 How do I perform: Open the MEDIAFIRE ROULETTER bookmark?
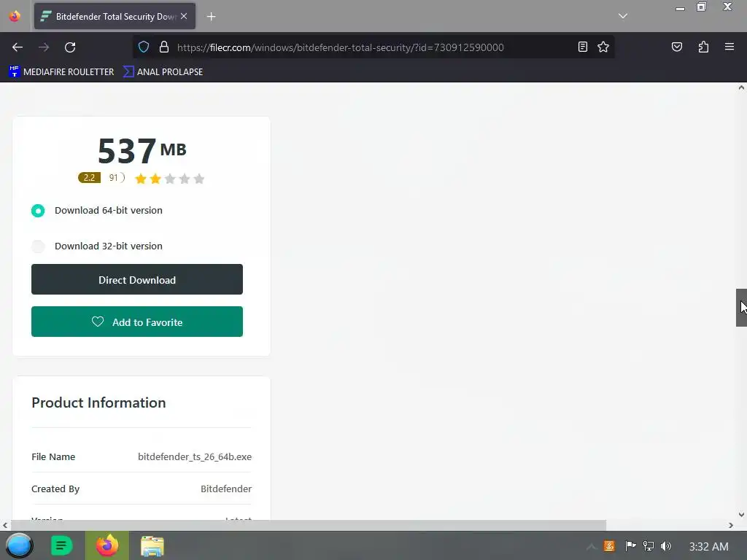61,72
